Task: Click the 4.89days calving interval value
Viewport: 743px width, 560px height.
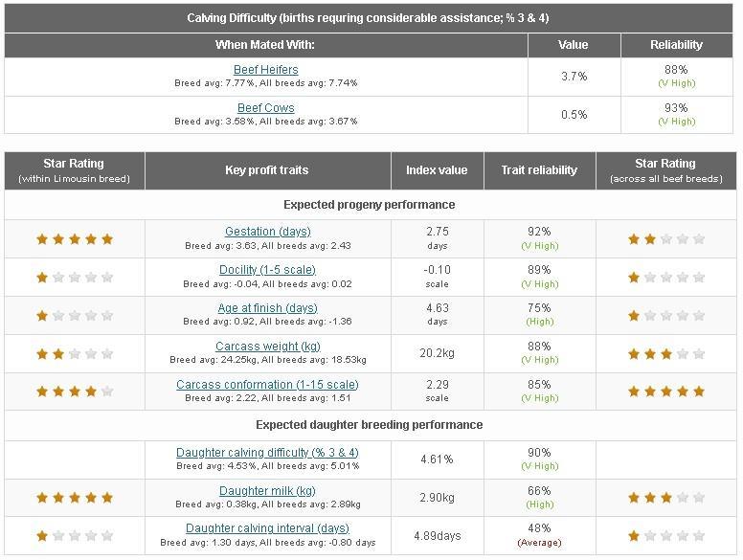Action: coord(437,536)
